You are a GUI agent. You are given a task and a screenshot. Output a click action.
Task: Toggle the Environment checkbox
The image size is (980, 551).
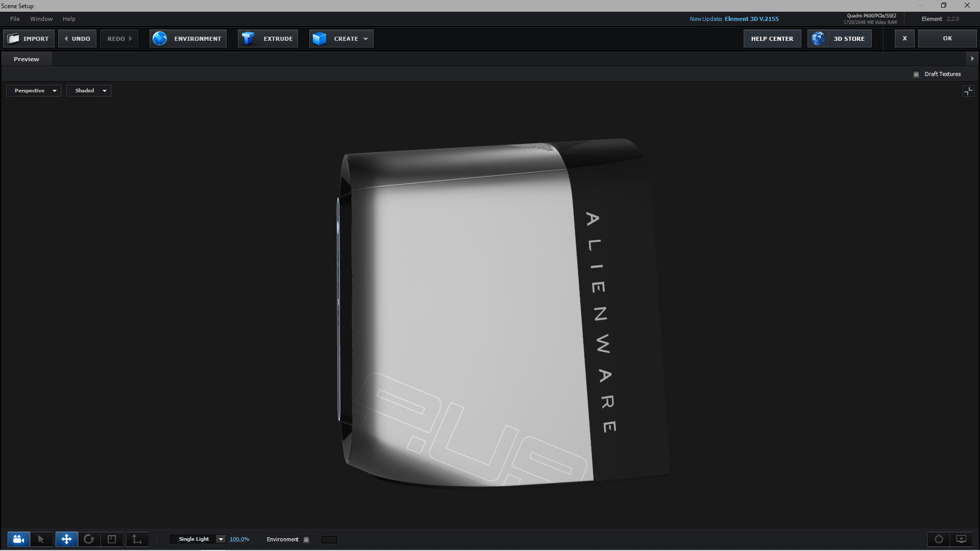point(306,540)
